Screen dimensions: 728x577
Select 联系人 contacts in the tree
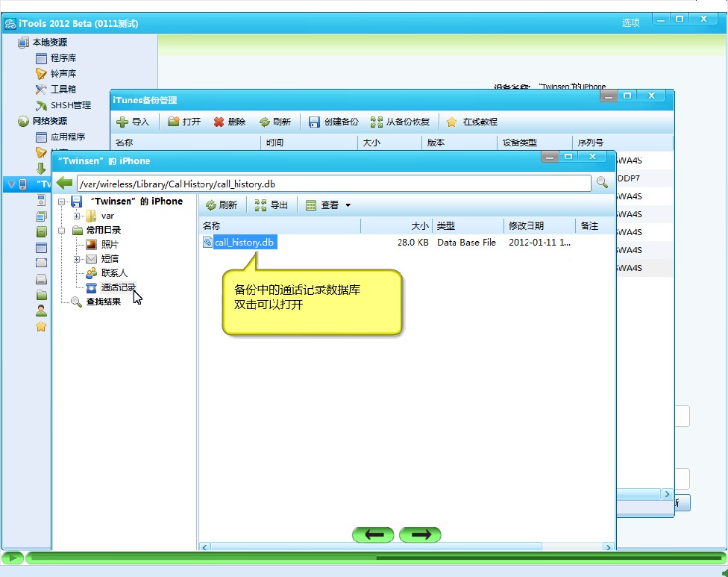pyautogui.click(x=113, y=273)
